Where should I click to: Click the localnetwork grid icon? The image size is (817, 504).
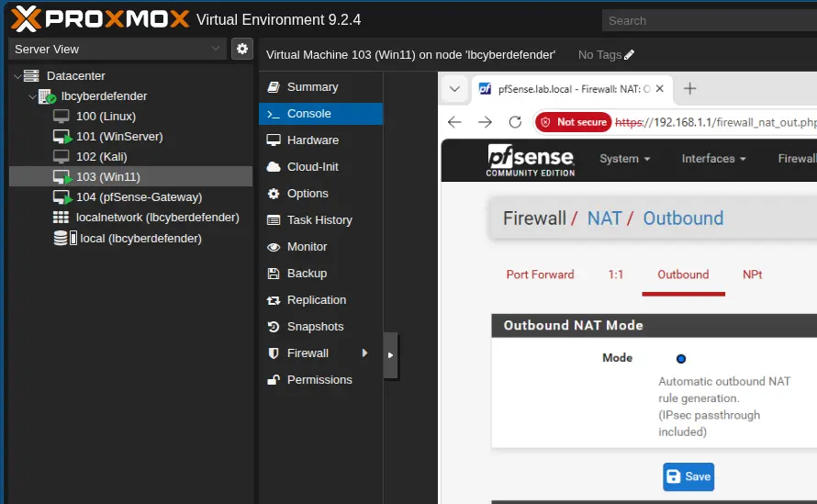61,218
